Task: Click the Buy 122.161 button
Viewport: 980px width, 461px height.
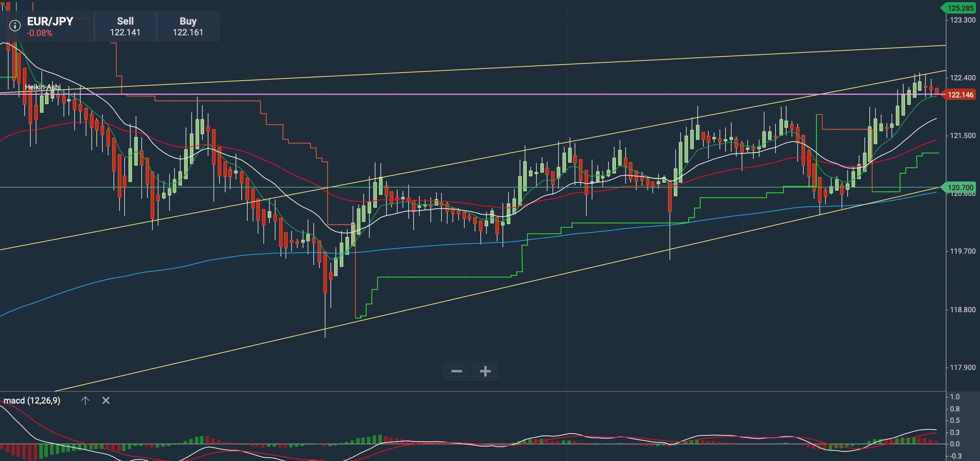Action: [188, 26]
